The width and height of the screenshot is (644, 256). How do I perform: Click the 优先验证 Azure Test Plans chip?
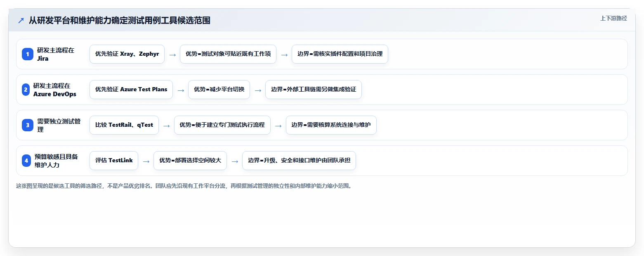(131, 90)
